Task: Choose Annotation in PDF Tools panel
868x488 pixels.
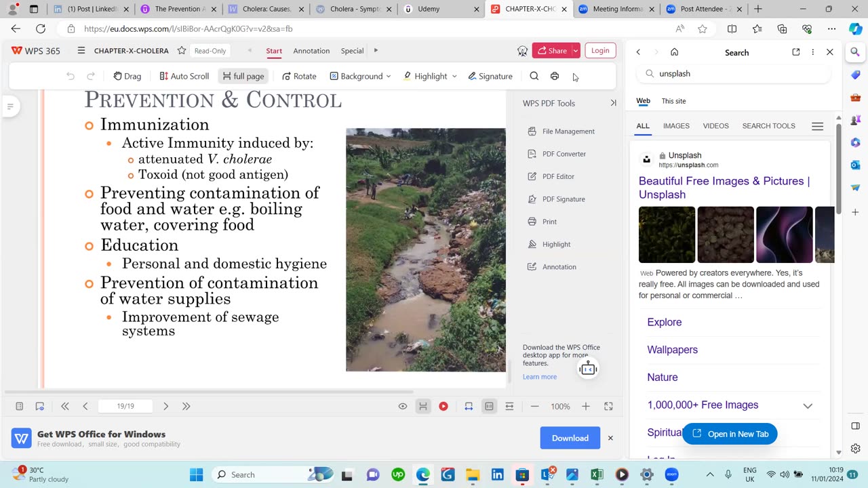Action: (x=552, y=267)
